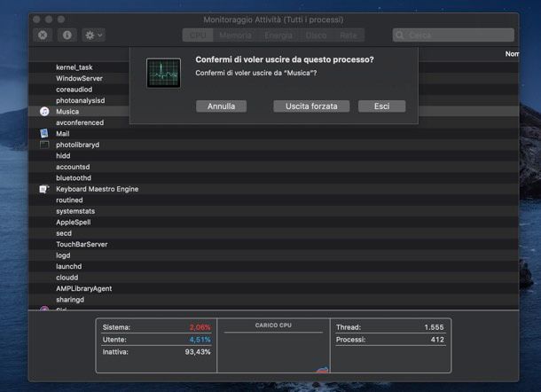Click the Uscita forzata button
This screenshot has height=392, width=541.
point(311,106)
